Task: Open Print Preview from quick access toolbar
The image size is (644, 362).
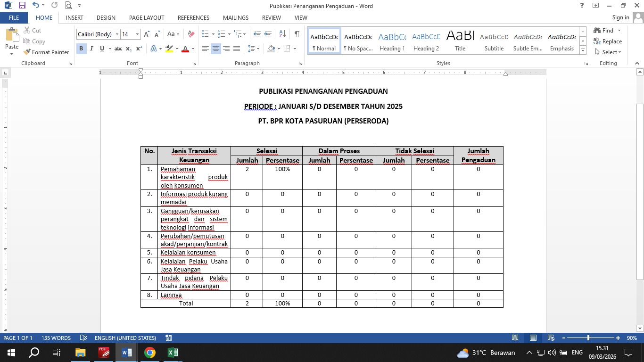Action: (x=68, y=6)
